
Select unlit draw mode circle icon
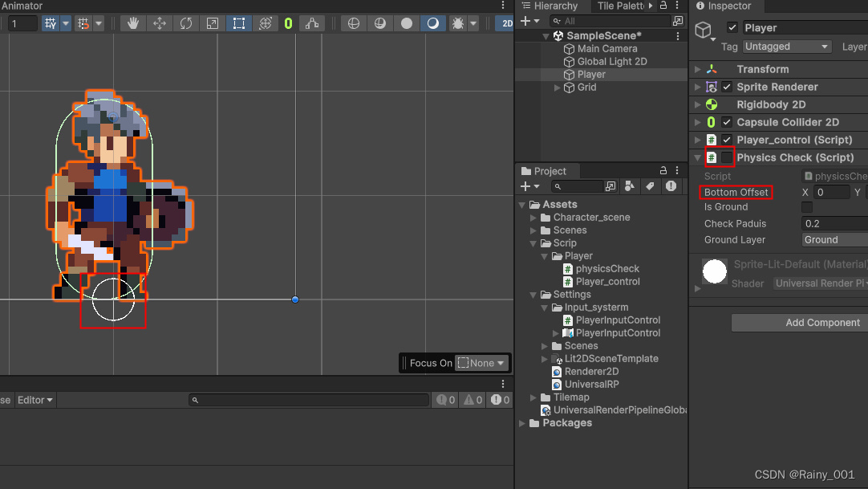click(406, 23)
